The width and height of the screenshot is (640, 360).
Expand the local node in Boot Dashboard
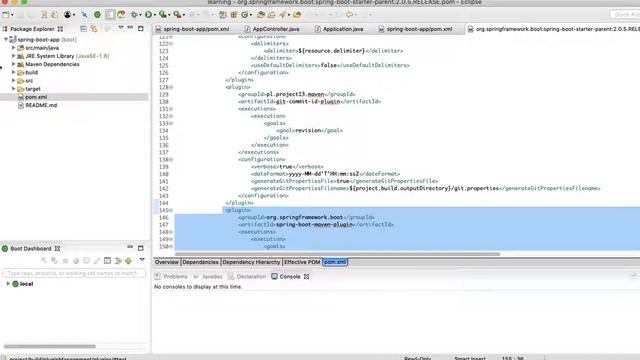(8, 284)
